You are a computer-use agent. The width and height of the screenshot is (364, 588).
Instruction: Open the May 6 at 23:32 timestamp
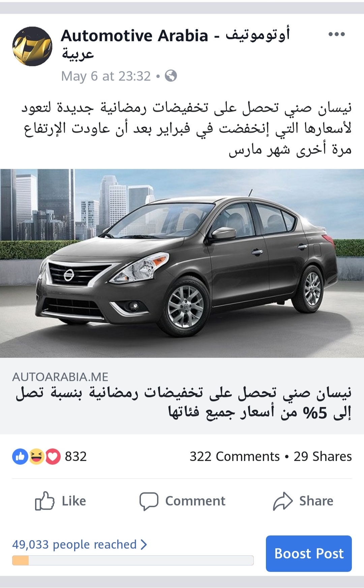(x=106, y=76)
